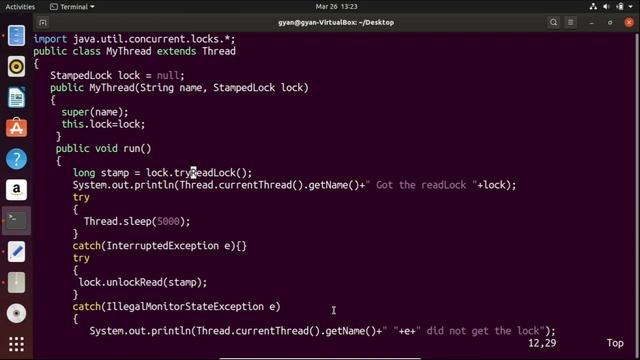The height and width of the screenshot is (360, 640).
Task: Open the network status icon in top bar
Action: point(593,7)
